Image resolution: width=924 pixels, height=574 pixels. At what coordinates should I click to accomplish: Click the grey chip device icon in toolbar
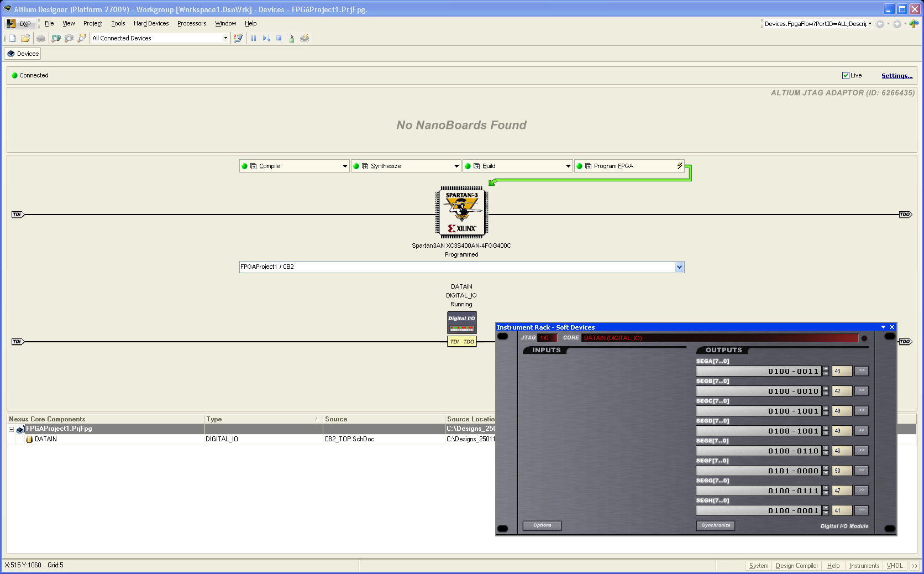point(41,38)
